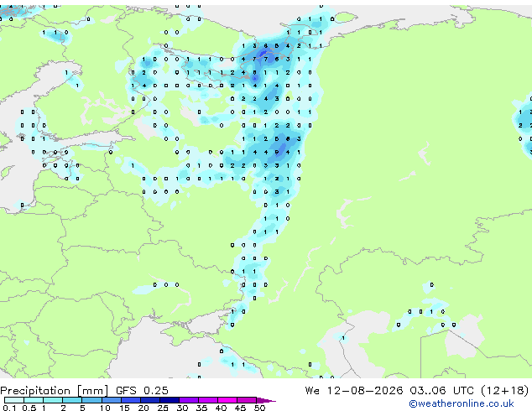Click the '15' legend scale label
The height and width of the screenshot is (411, 532).
pyautogui.click(x=124, y=408)
